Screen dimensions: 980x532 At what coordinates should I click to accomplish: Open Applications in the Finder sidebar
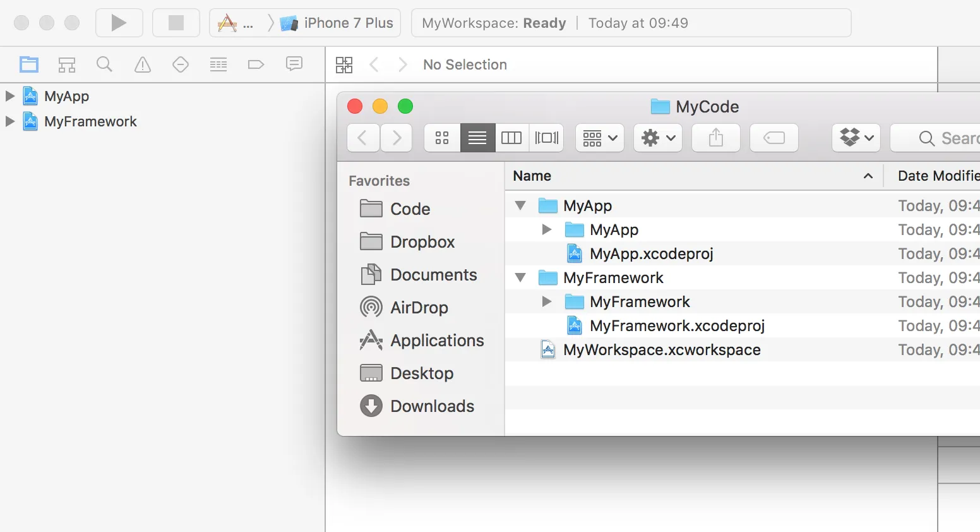(x=422, y=341)
